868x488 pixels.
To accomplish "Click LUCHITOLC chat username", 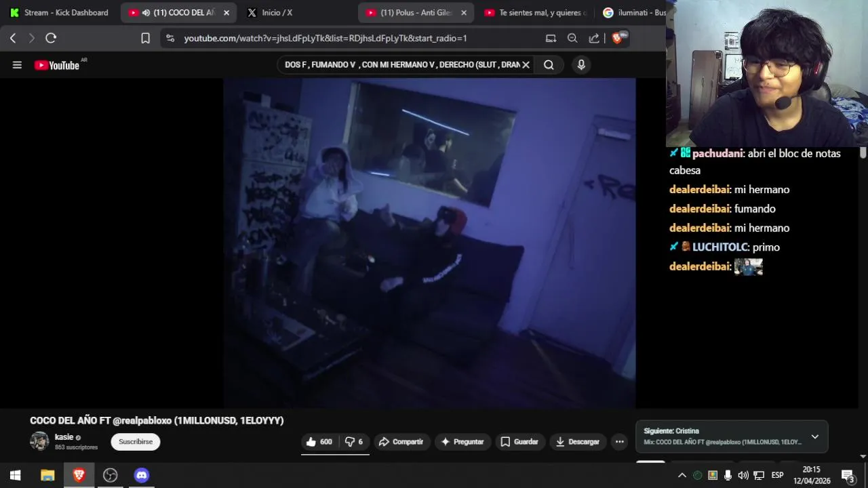I will pos(719,247).
